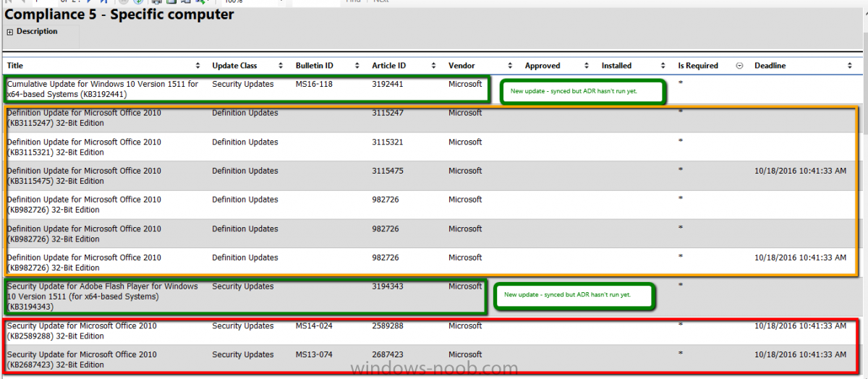Select article ID 3194343
This screenshot has width=868, height=379.
pyautogui.click(x=388, y=286)
